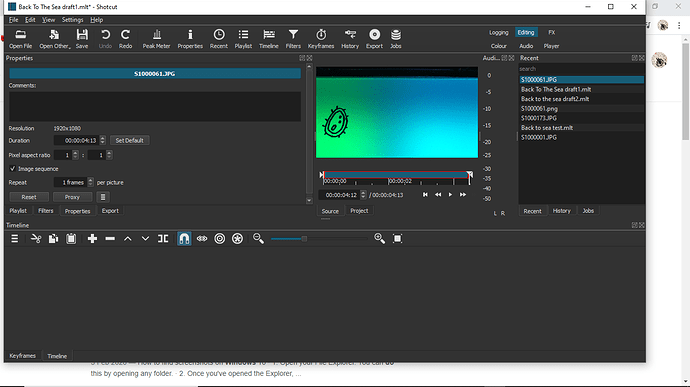690x387 pixels.
Task: Switch to the Logging layout
Action: [499, 33]
